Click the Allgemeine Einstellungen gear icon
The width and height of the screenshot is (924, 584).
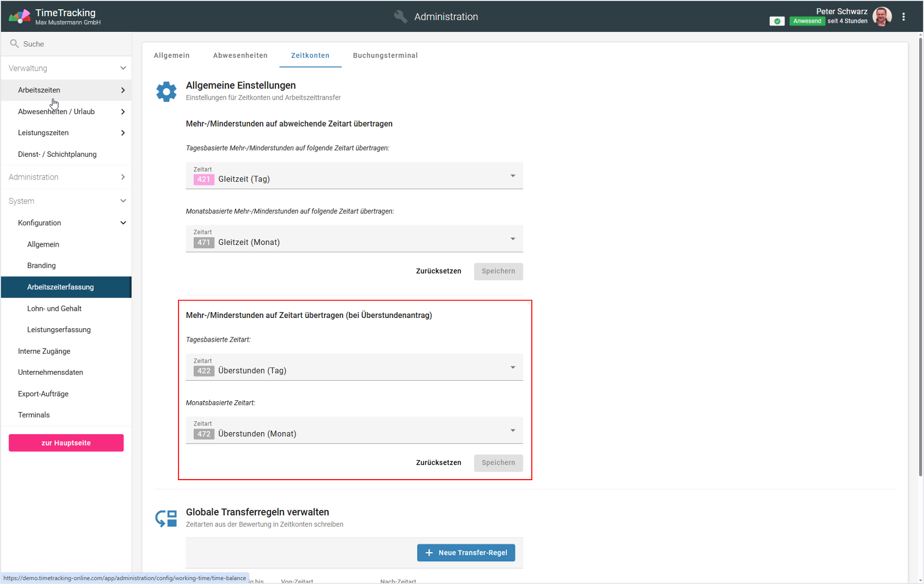166,91
